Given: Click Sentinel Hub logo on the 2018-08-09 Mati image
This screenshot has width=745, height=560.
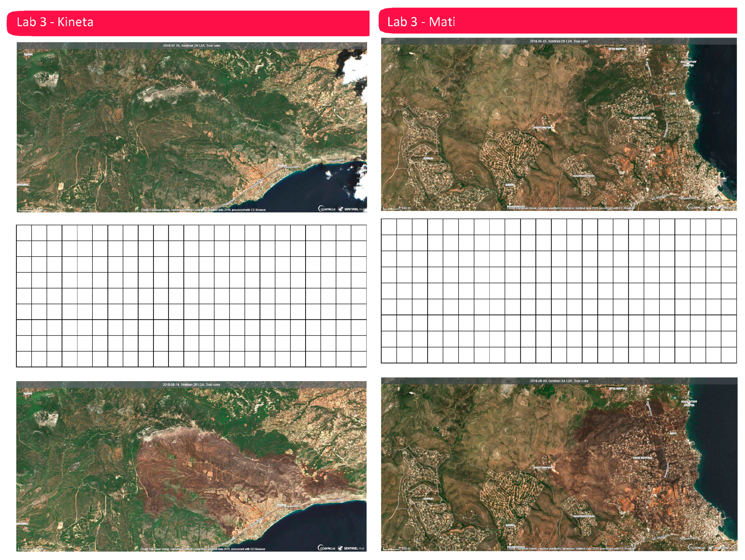Looking at the screenshot, I should (x=721, y=548).
